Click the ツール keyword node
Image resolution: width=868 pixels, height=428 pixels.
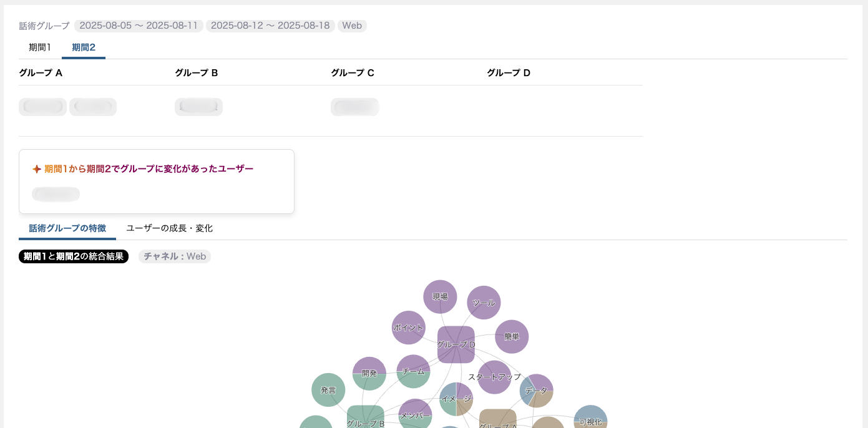[x=484, y=303]
